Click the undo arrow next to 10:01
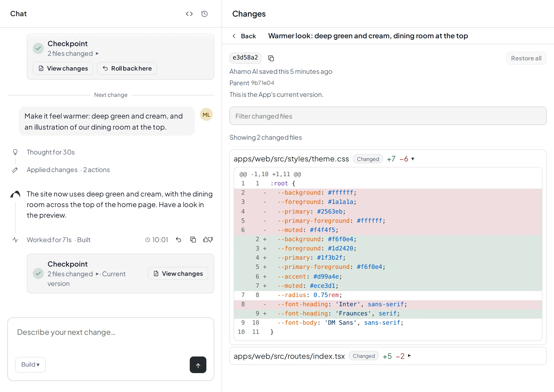Screen dimensions: 554x392 pyautogui.click(x=178, y=240)
